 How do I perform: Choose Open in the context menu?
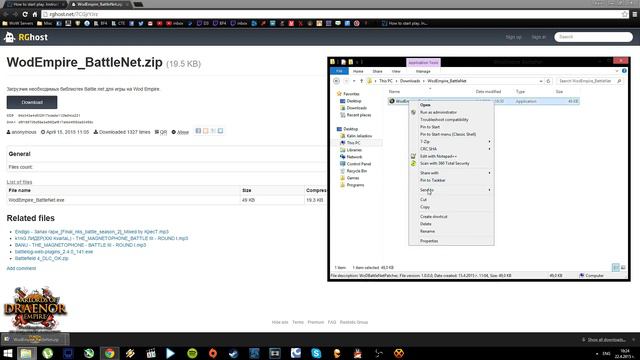coord(451,105)
